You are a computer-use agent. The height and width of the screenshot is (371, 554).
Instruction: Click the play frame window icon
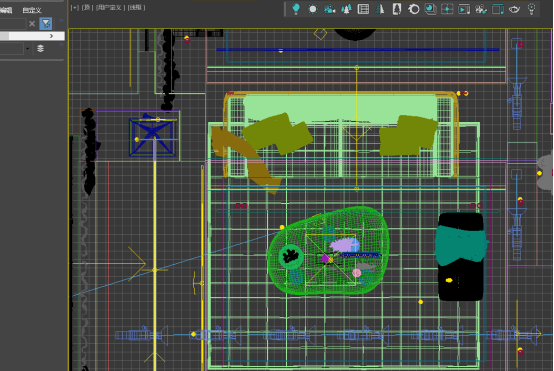(464, 9)
